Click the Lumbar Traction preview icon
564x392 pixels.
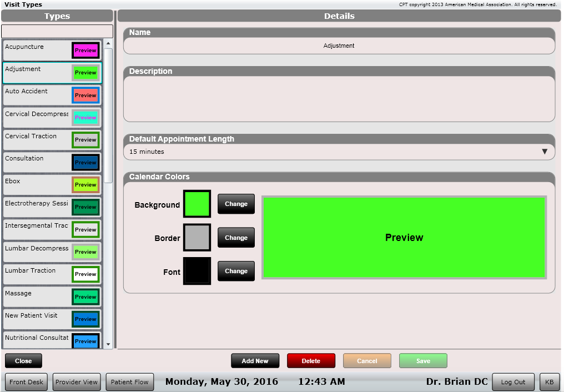pos(85,274)
